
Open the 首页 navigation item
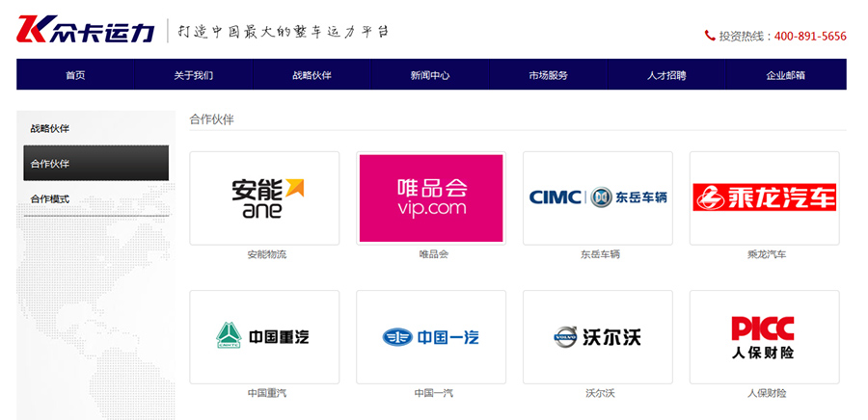pyautogui.click(x=75, y=74)
